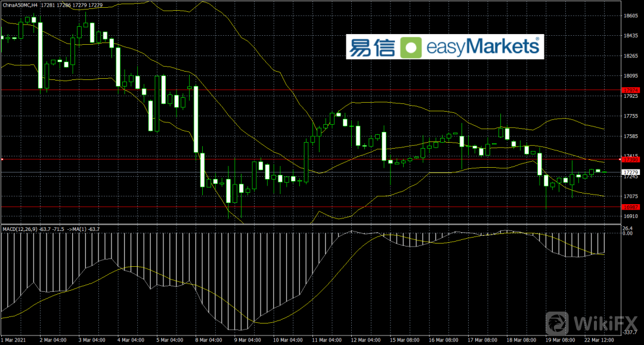Click the 18095 price axis value
Screen dimensions: 644x345
pyautogui.click(x=630, y=76)
